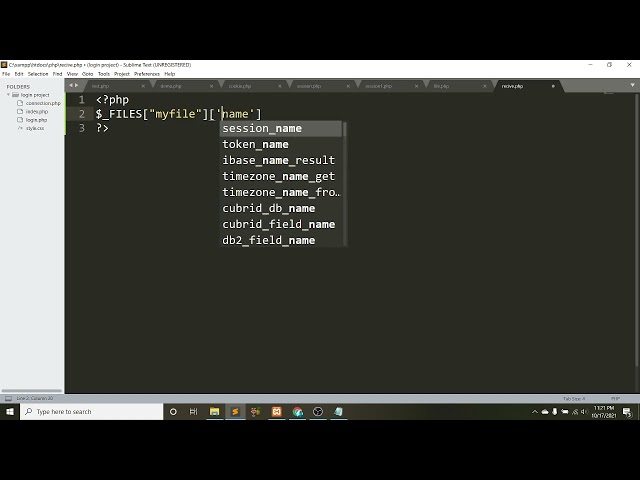Click line number 1 in the gutter

[82, 100]
